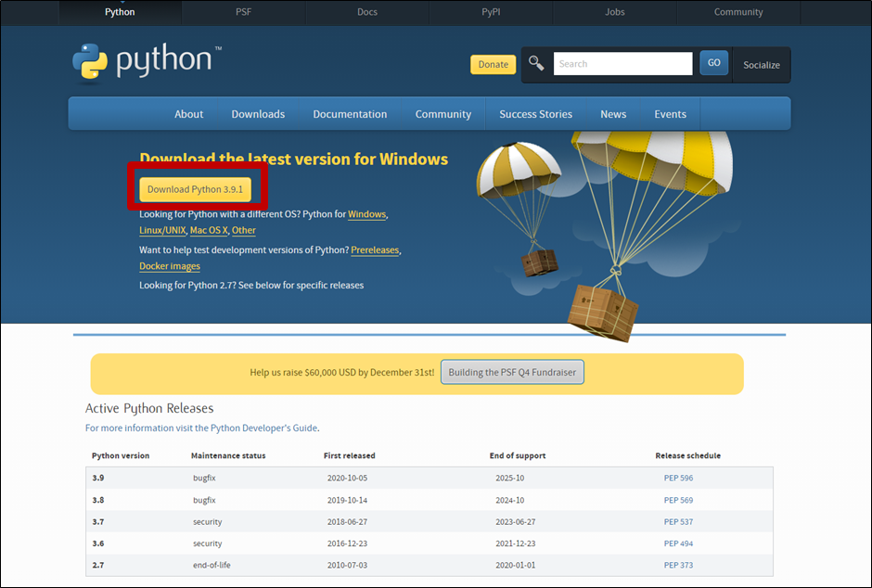Open the Prereleases link
The height and width of the screenshot is (588, 872).
coord(375,250)
